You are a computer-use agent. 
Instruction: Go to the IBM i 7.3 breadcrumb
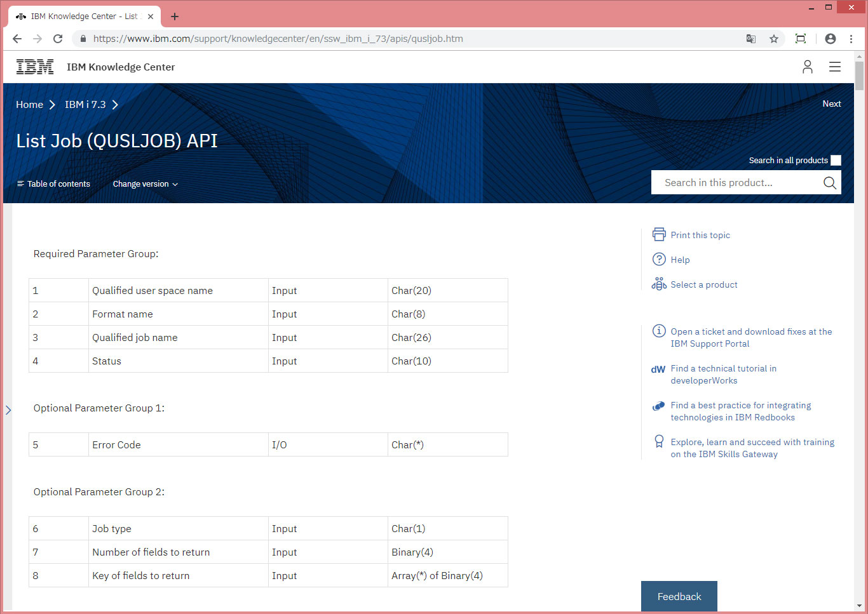[85, 105]
